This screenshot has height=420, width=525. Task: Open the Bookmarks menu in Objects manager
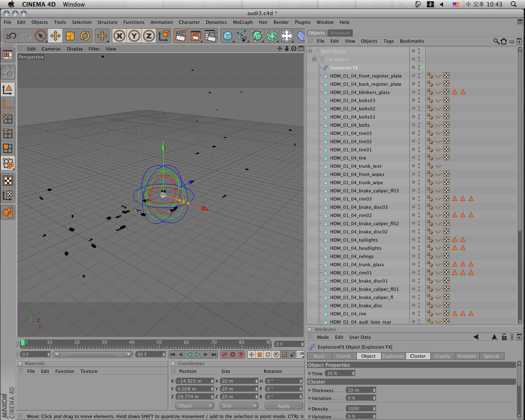(412, 41)
